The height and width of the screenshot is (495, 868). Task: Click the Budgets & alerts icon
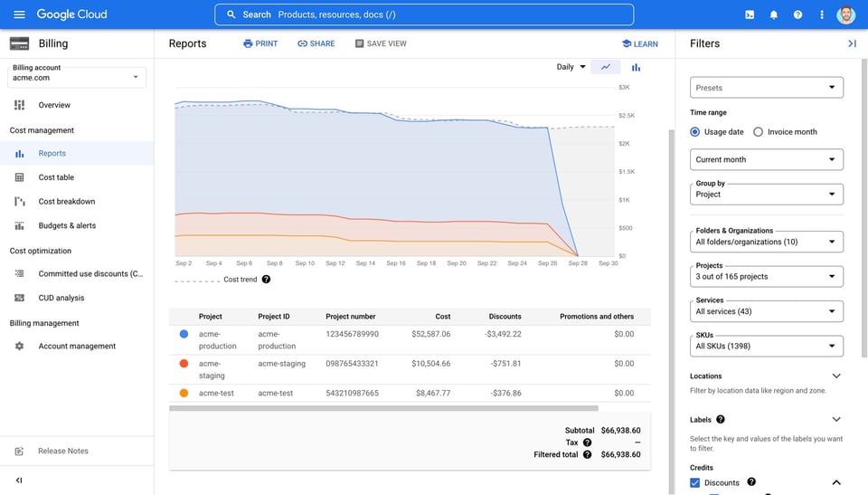pos(19,225)
